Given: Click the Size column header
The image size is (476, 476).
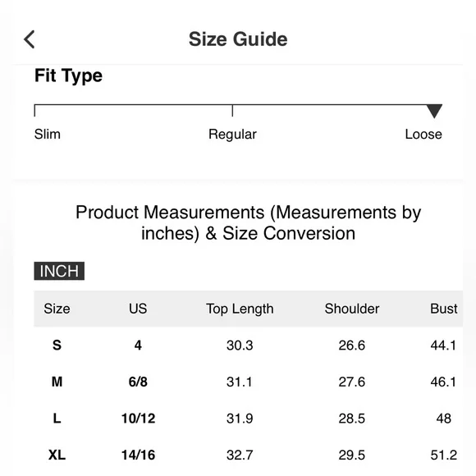Looking at the screenshot, I should click(57, 309).
